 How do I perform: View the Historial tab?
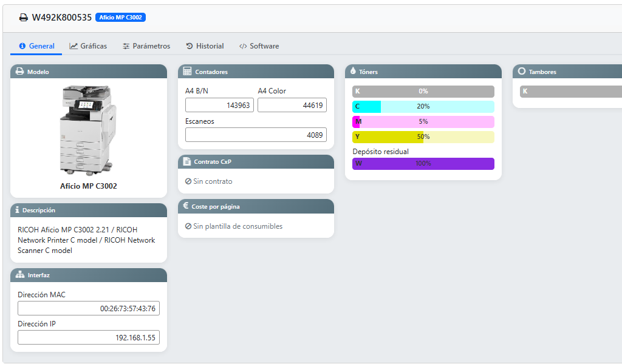click(x=205, y=46)
